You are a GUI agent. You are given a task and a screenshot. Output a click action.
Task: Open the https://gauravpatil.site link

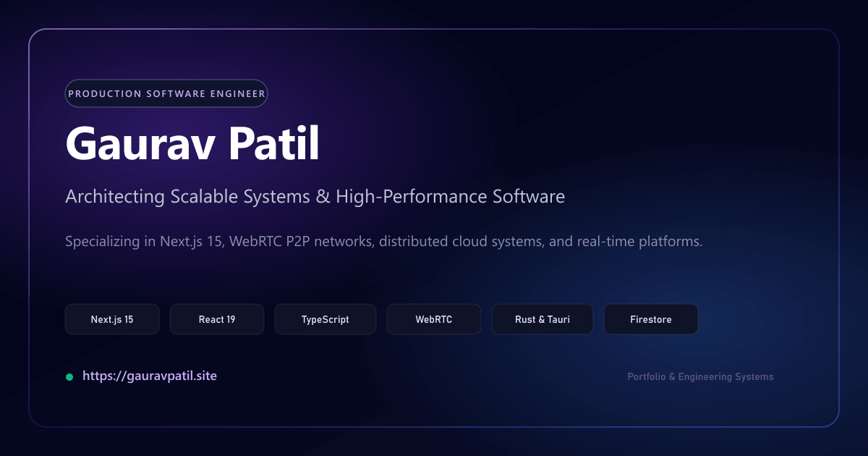click(x=150, y=376)
